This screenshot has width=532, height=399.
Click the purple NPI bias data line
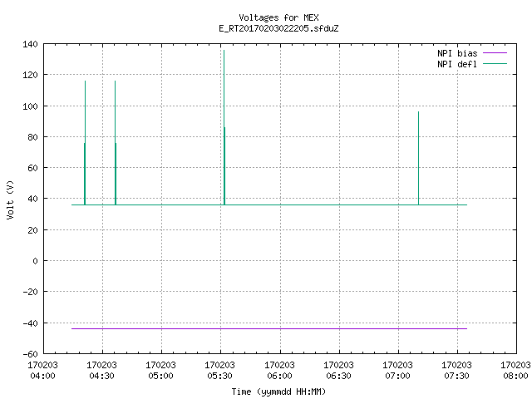tap(269, 329)
